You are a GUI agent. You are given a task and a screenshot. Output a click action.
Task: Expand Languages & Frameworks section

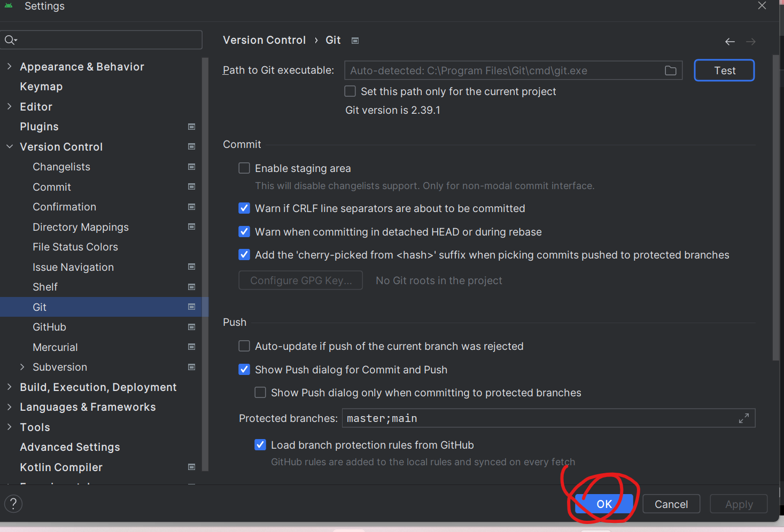coord(9,407)
